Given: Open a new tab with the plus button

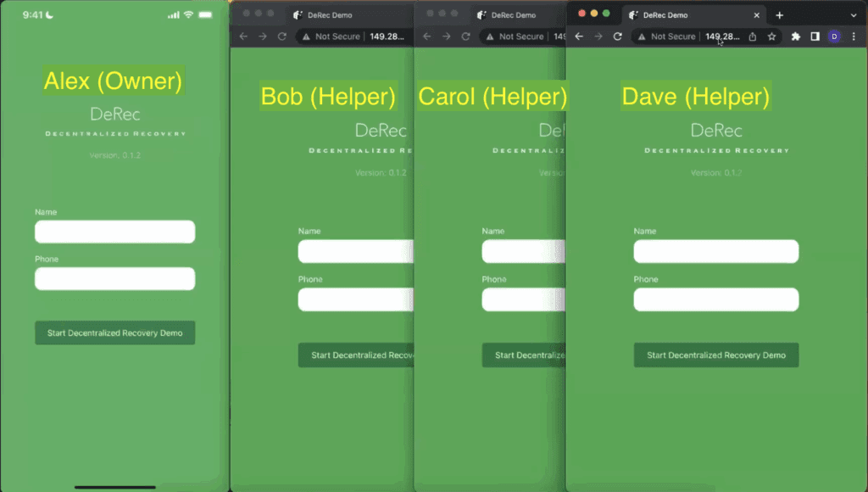Looking at the screenshot, I should pos(779,15).
